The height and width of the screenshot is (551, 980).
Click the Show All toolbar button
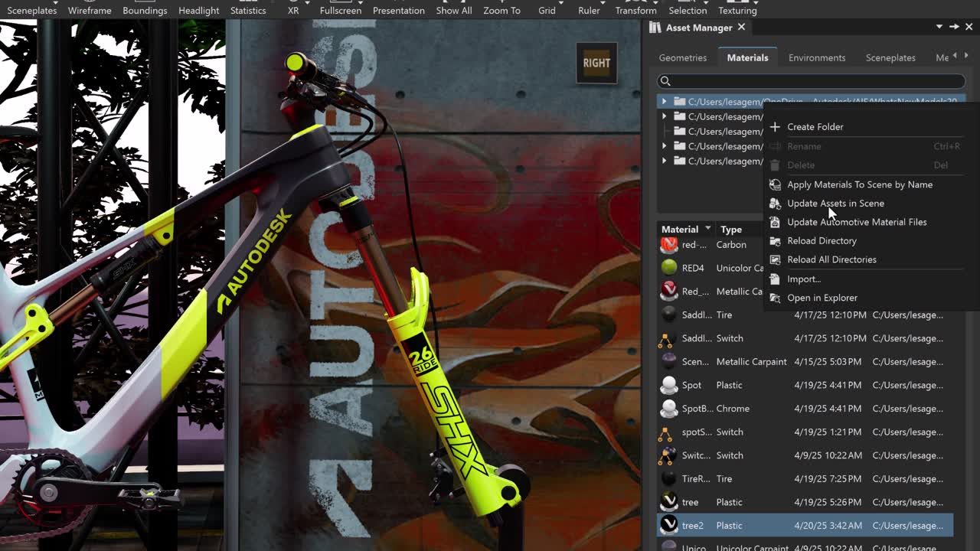[454, 11]
